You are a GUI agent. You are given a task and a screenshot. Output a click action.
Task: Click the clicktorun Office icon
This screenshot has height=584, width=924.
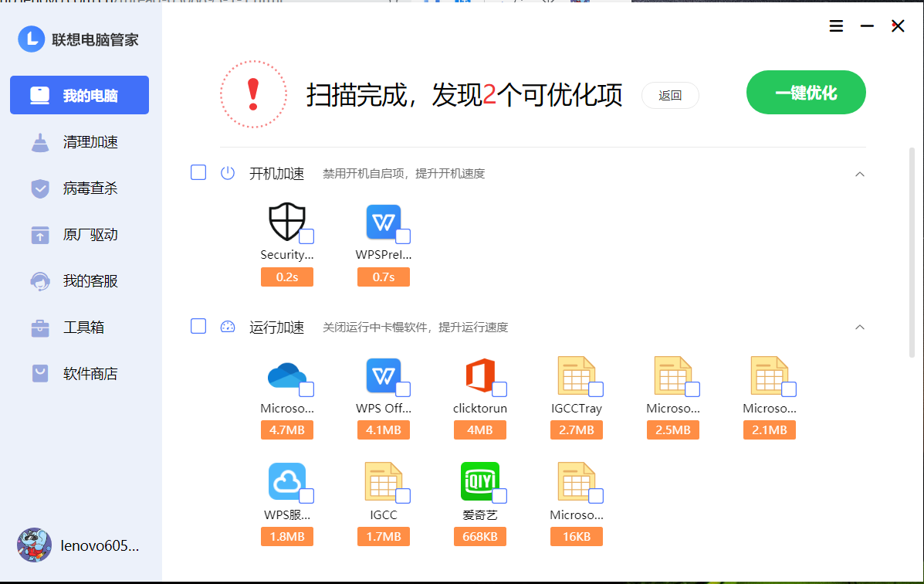479,375
